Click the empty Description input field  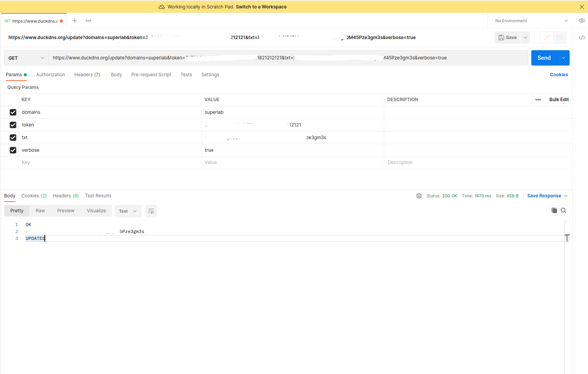click(478, 162)
